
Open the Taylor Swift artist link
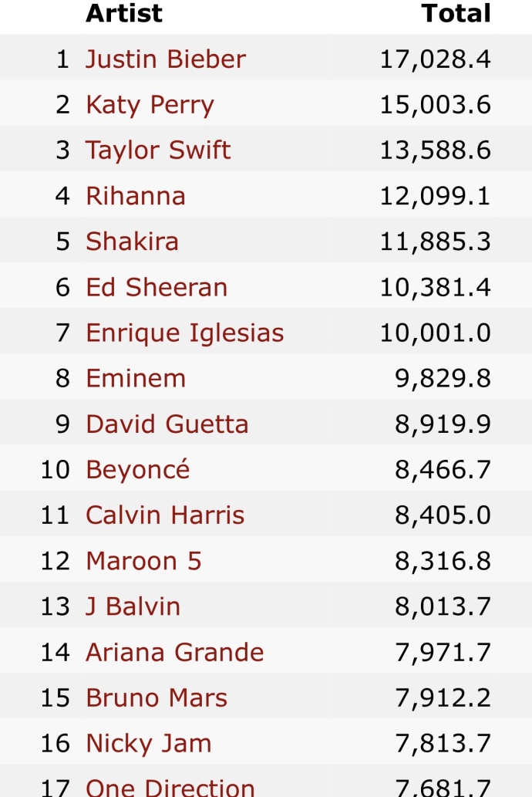pyautogui.click(x=158, y=150)
